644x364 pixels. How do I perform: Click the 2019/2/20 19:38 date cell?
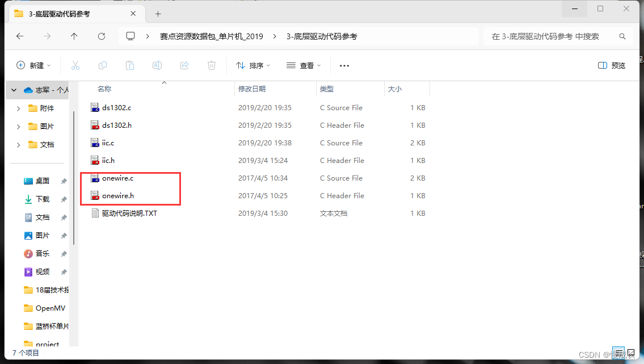tap(265, 143)
